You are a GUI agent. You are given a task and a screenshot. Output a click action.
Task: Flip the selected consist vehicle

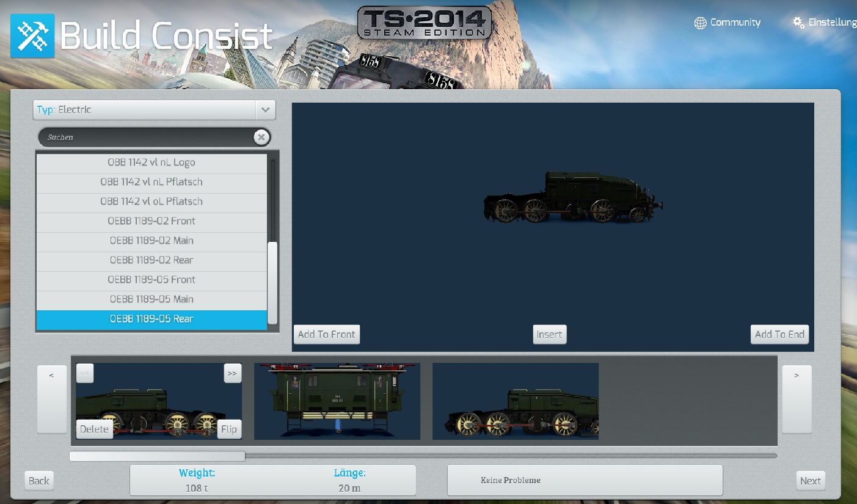(x=229, y=429)
